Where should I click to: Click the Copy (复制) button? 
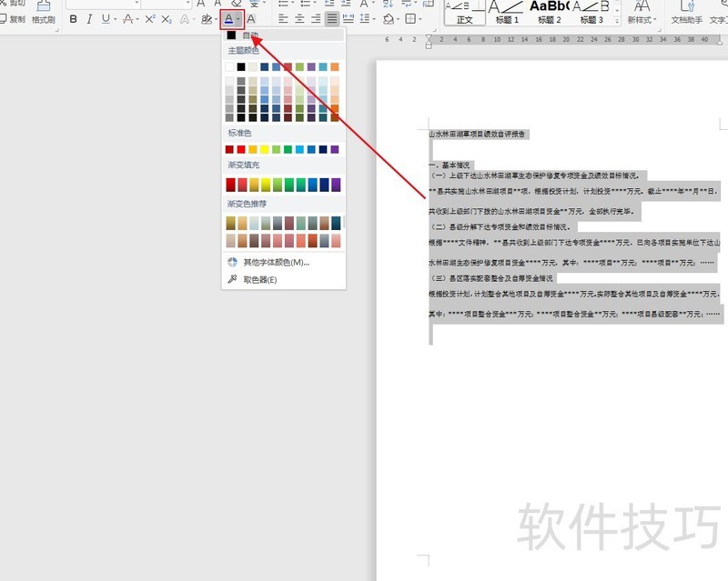coord(13,19)
